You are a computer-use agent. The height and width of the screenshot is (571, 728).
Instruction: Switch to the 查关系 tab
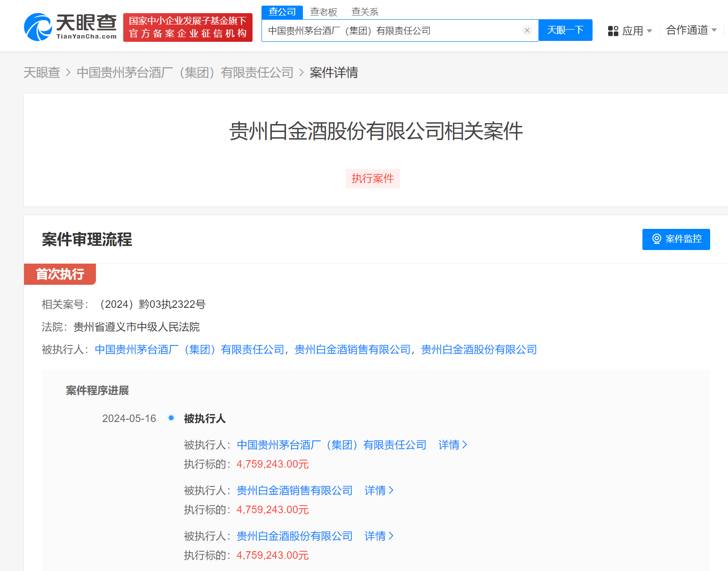pos(365,12)
